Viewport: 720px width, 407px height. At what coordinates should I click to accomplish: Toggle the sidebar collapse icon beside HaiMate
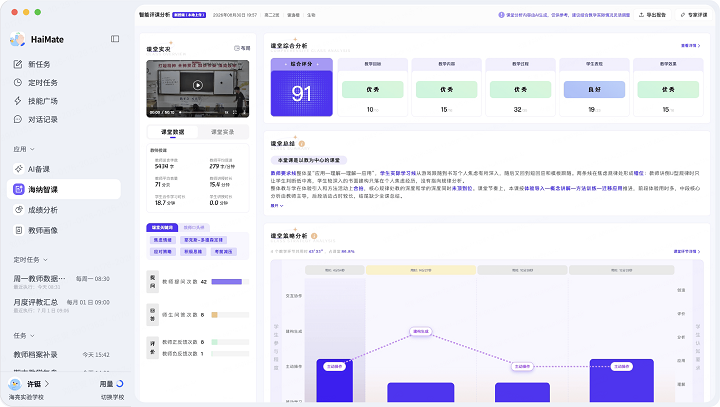pyautogui.click(x=115, y=39)
